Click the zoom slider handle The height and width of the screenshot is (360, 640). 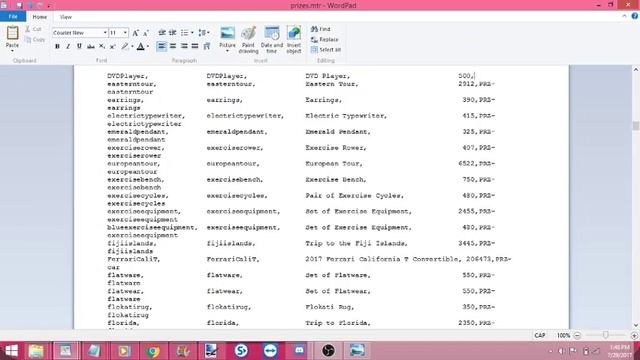coord(605,335)
